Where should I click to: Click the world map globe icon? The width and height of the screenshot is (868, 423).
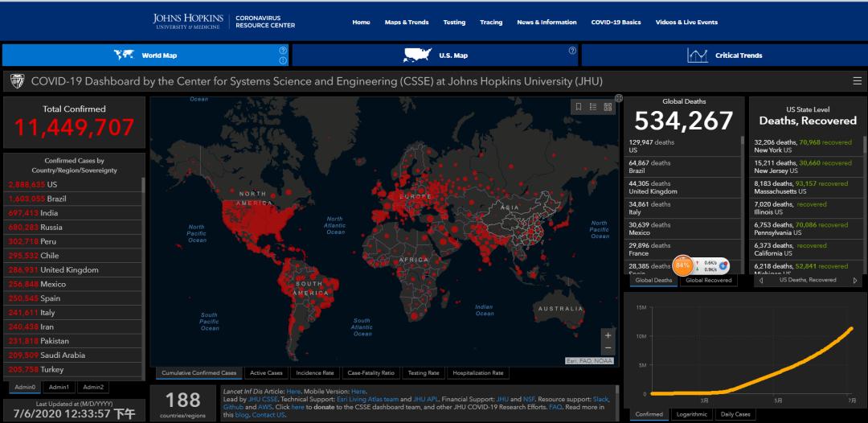click(125, 55)
